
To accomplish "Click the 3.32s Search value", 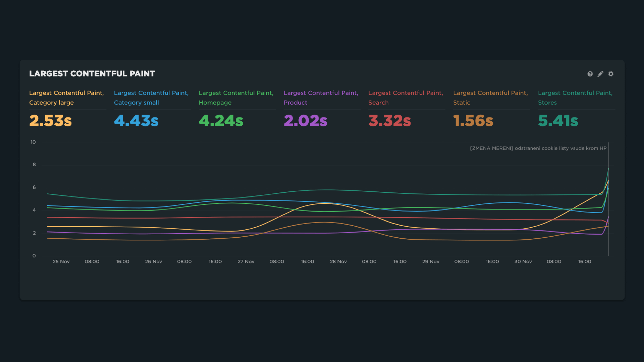I will (x=389, y=121).
